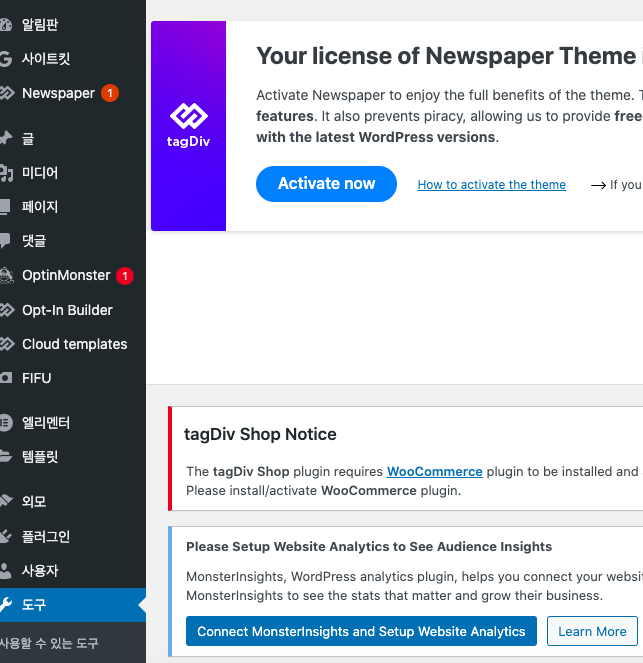Image resolution: width=643 pixels, height=663 pixels.
Task: Click the 템플릿 folder icon
Action: pyautogui.click(x=5, y=456)
